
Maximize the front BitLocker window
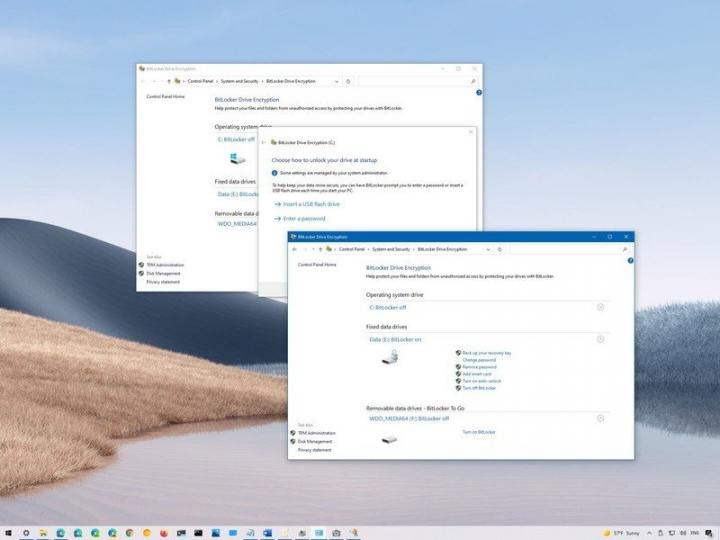tap(610, 236)
